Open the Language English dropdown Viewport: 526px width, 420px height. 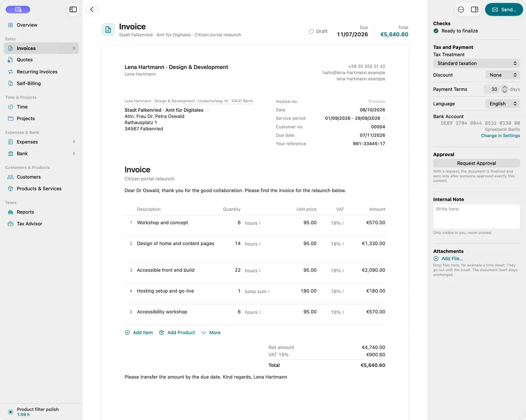503,104
